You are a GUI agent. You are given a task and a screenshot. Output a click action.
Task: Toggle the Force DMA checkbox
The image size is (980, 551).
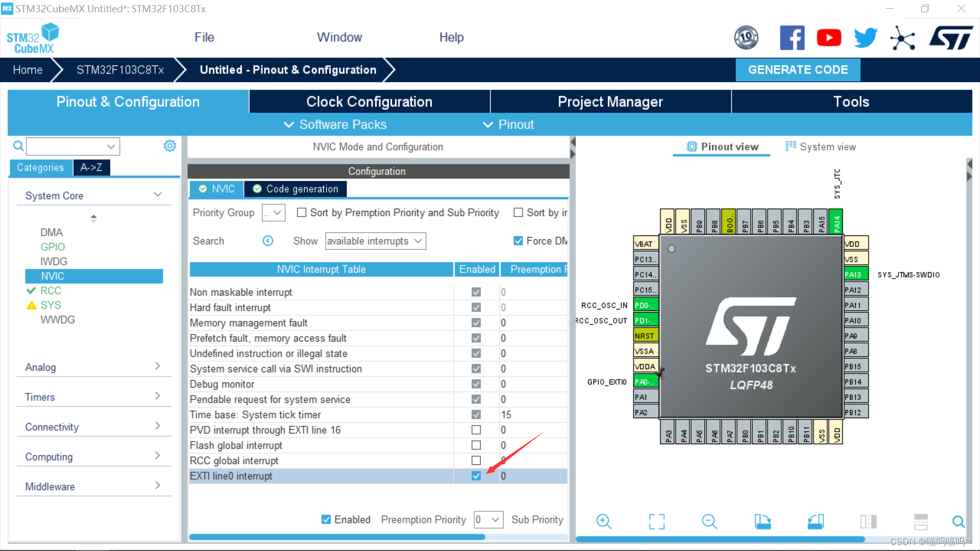click(x=518, y=241)
